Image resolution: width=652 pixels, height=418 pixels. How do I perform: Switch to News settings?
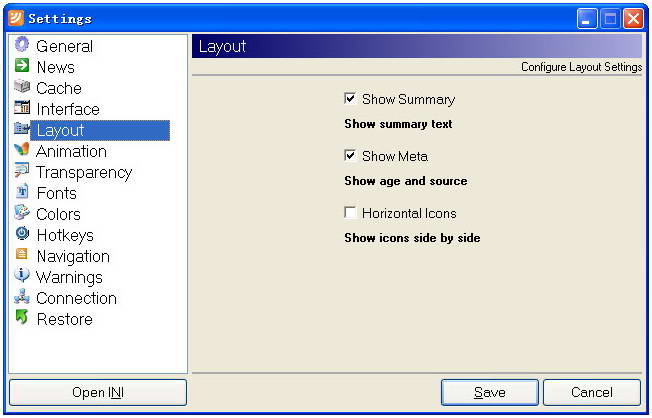[x=56, y=67]
